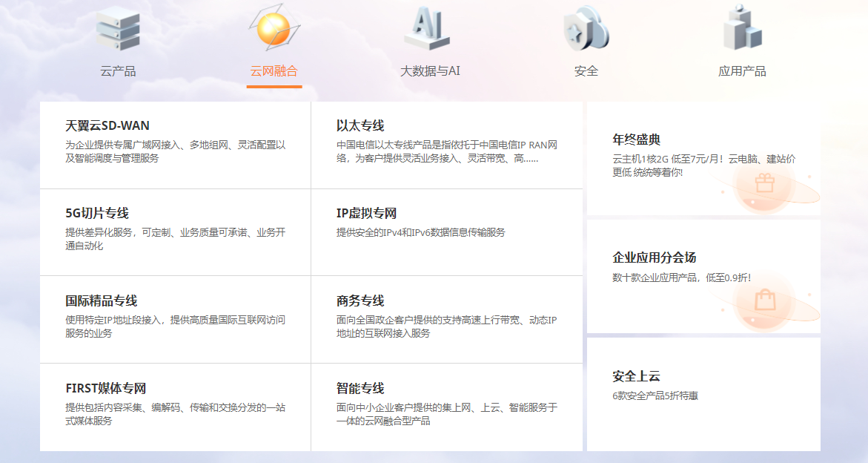Click the FIRST媒体专网 description about 内容采集

pos(176,414)
